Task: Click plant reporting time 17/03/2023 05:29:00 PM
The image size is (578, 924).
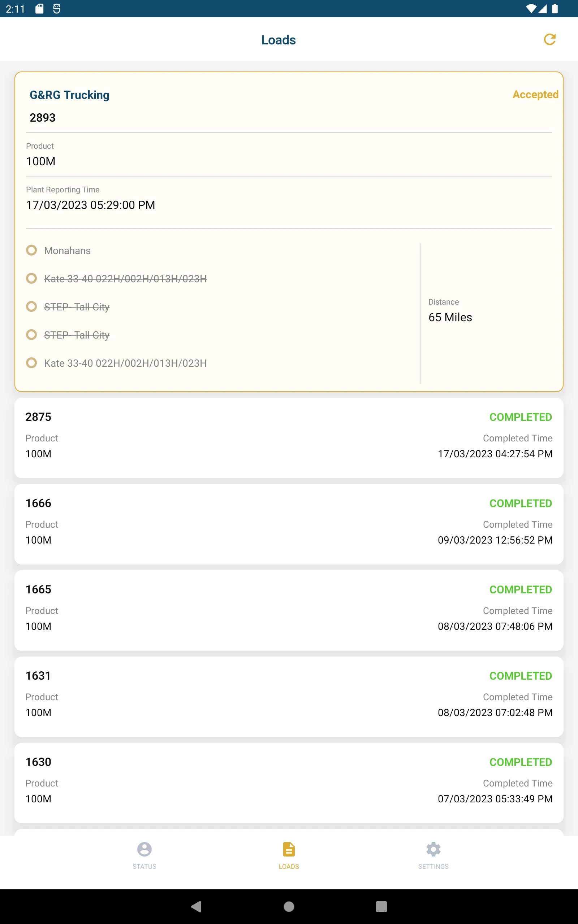Action: click(91, 205)
